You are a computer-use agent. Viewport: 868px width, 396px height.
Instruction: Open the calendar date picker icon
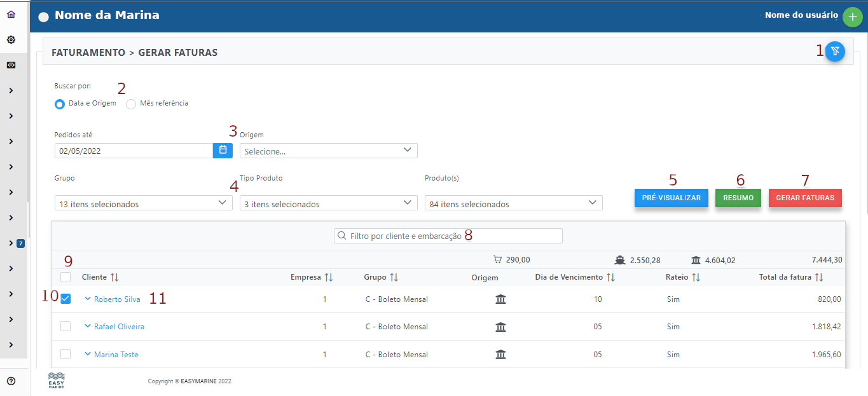tap(223, 151)
